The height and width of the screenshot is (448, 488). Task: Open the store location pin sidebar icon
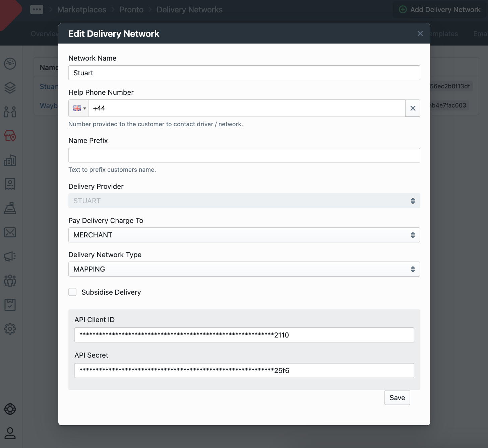[10, 136]
